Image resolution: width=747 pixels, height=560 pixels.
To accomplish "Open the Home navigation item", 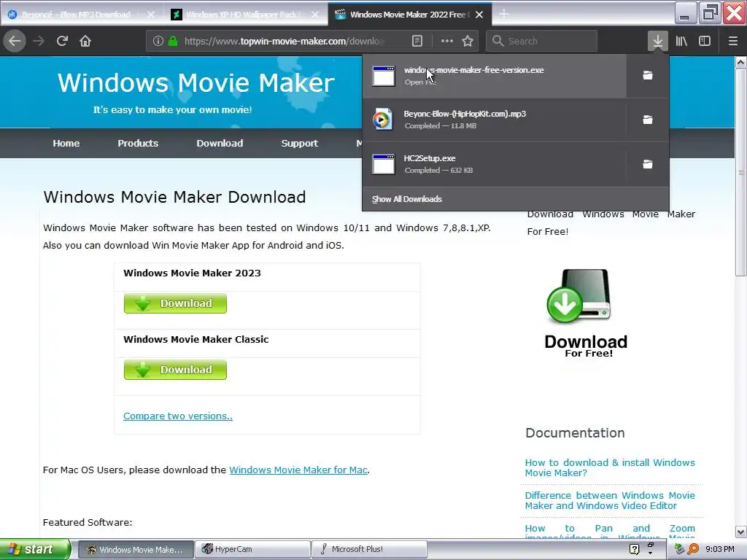I will pos(66,144).
